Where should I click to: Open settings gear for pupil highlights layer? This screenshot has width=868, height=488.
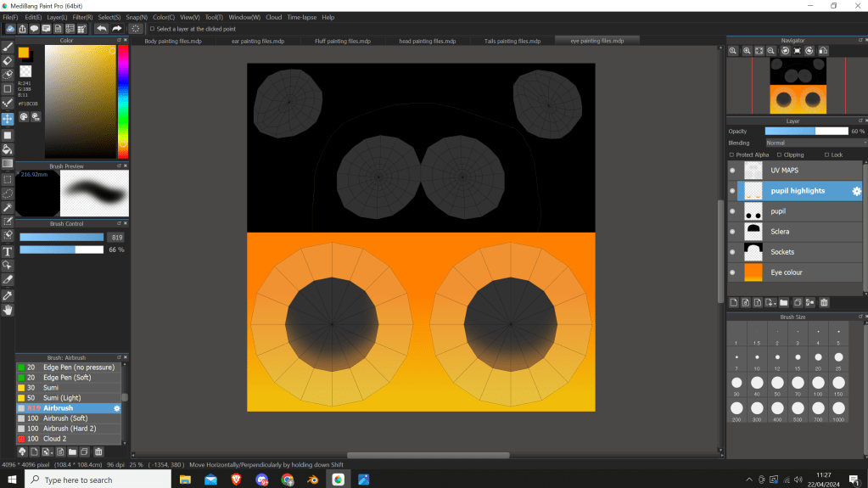click(856, 191)
